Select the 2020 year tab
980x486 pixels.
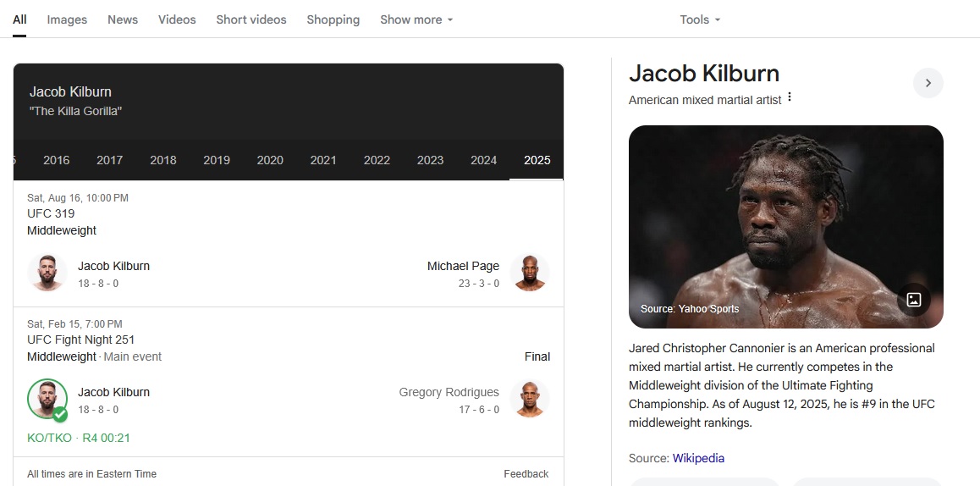point(270,160)
